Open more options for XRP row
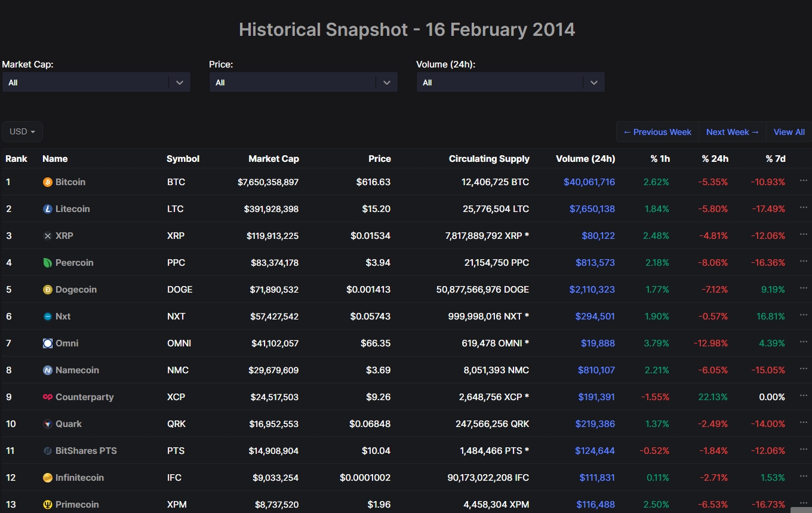Screen dimensions: 812x513 pyautogui.click(x=803, y=234)
